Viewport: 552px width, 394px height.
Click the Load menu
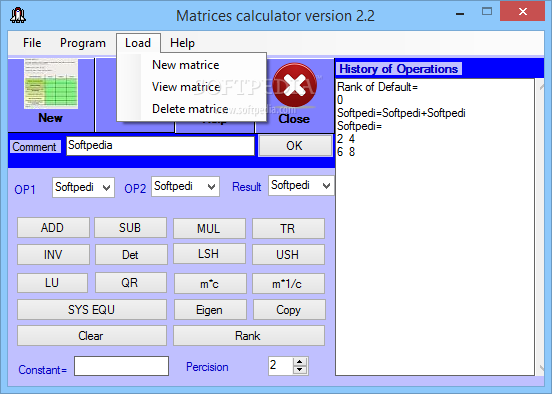pyautogui.click(x=138, y=43)
